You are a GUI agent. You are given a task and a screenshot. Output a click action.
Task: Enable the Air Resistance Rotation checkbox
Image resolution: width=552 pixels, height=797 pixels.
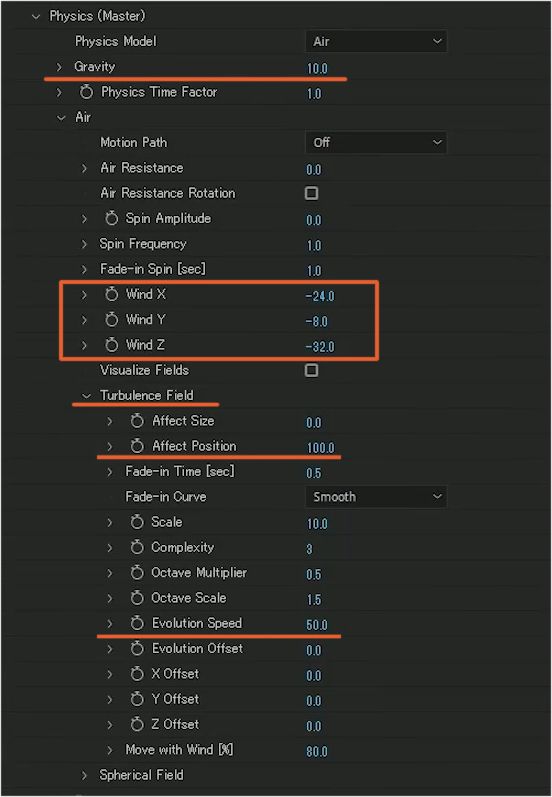tap(311, 193)
